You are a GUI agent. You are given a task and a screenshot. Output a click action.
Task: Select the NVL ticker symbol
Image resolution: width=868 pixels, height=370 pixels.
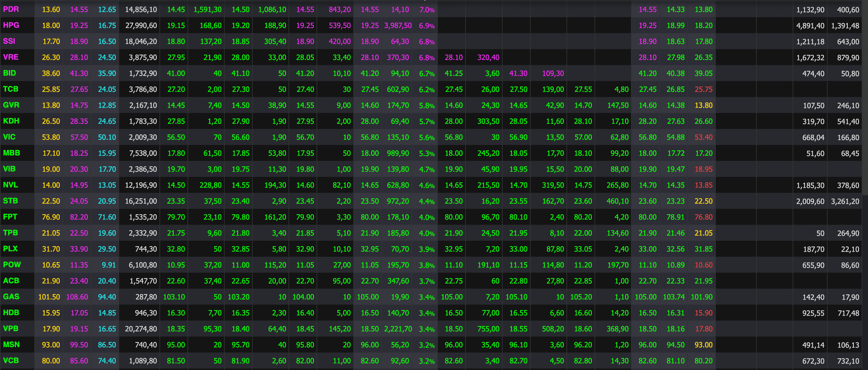[11, 185]
